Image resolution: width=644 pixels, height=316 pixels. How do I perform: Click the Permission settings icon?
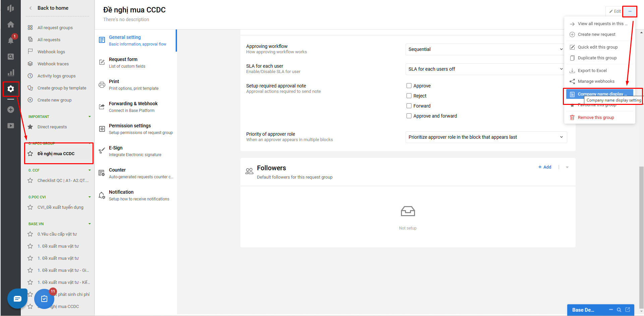click(x=102, y=129)
